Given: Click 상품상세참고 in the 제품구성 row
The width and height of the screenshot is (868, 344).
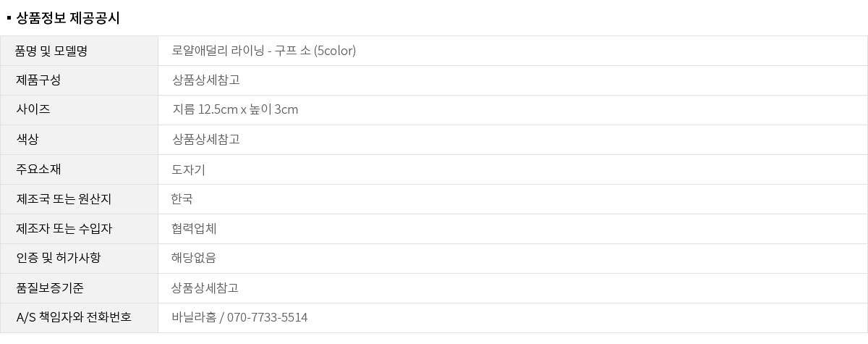Looking at the screenshot, I should pos(205,80).
